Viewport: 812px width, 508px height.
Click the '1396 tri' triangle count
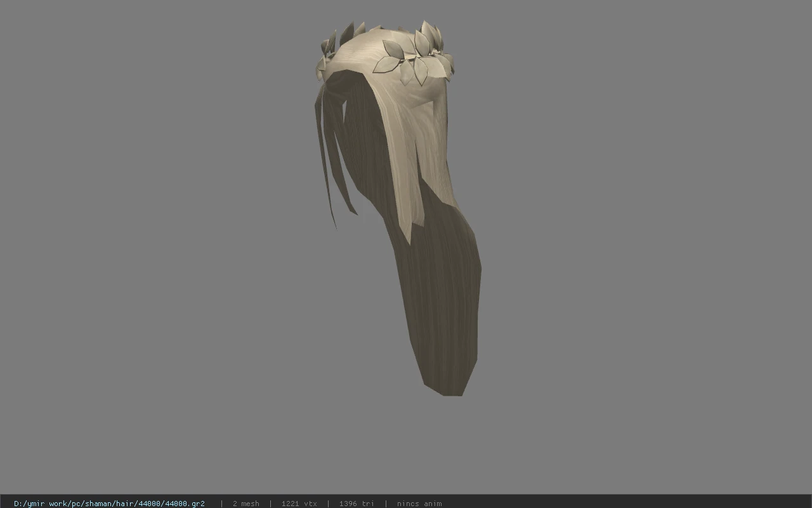point(357,504)
